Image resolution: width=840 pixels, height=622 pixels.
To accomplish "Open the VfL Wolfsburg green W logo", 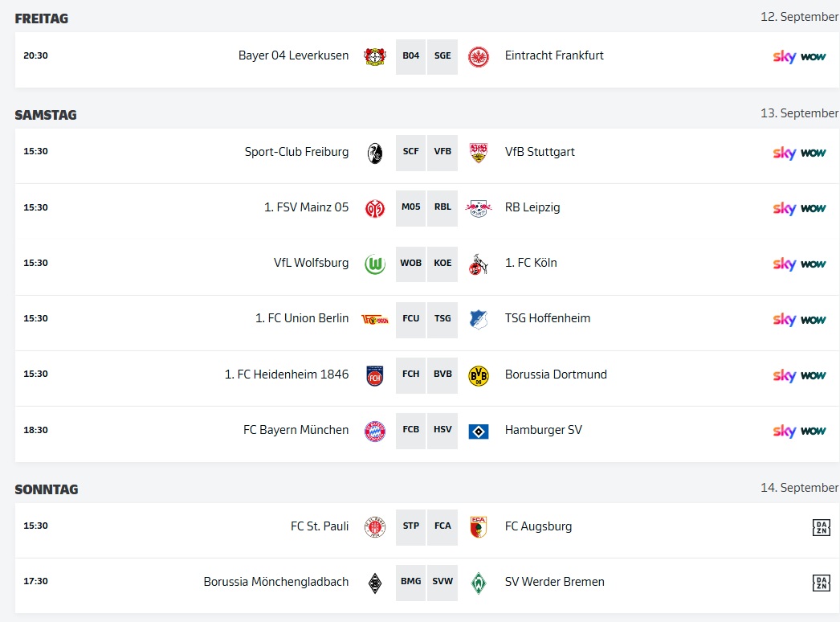I will click(375, 264).
